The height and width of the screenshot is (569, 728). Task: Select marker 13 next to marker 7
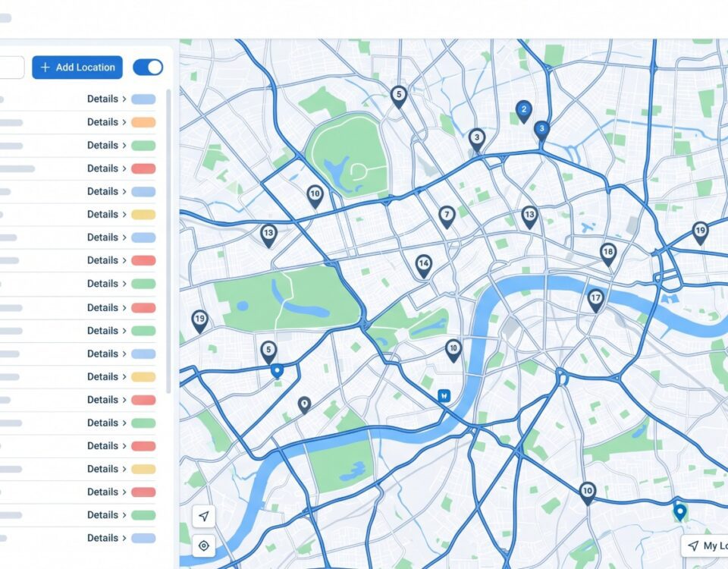(530, 217)
